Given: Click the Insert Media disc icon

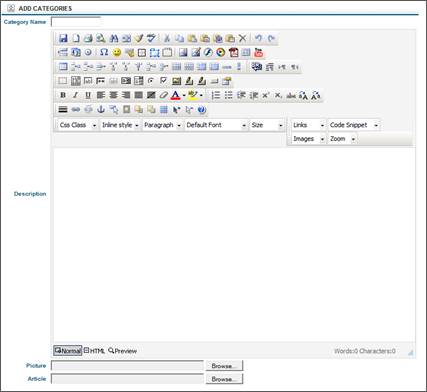Looking at the screenshot, I should (x=221, y=52).
